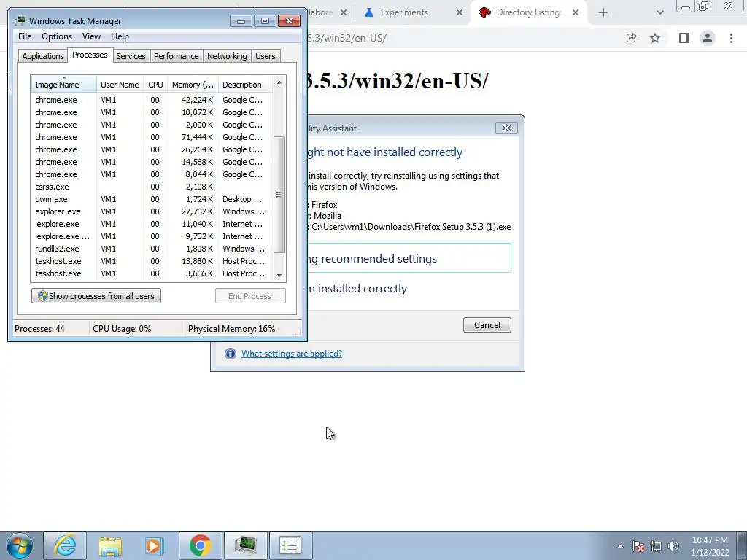Switch to the Experiments tab

click(404, 12)
